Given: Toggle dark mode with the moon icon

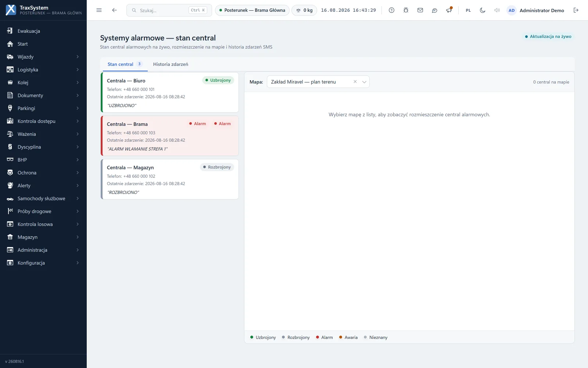Looking at the screenshot, I should (483, 10).
